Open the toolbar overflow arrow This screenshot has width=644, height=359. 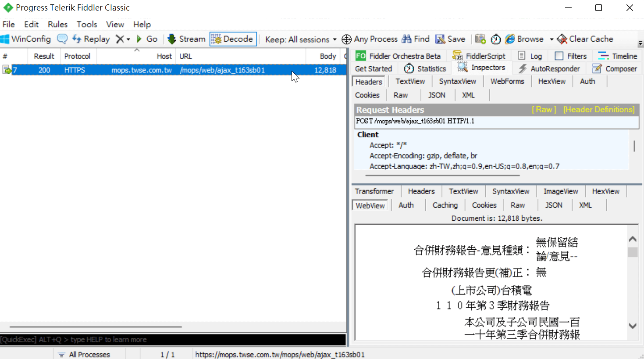[640, 43]
